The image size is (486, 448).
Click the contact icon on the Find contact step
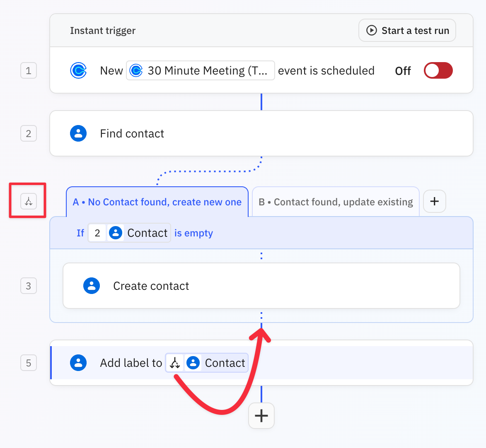[78, 133]
